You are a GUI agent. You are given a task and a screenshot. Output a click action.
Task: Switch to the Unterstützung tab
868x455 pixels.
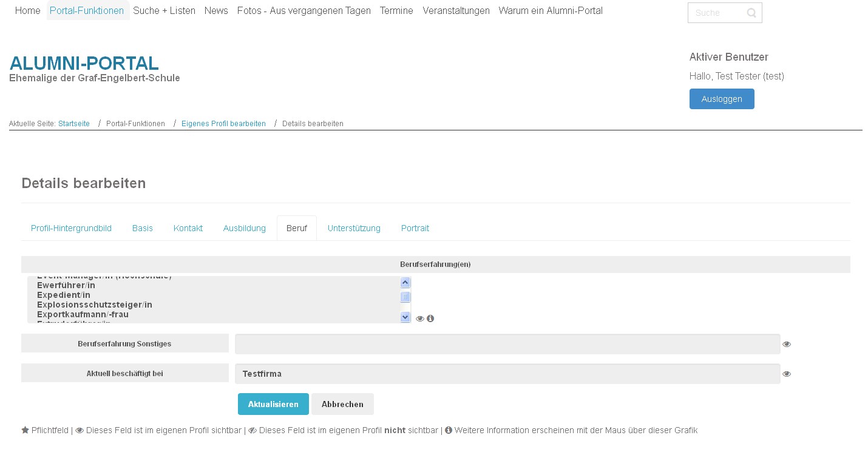coord(354,228)
